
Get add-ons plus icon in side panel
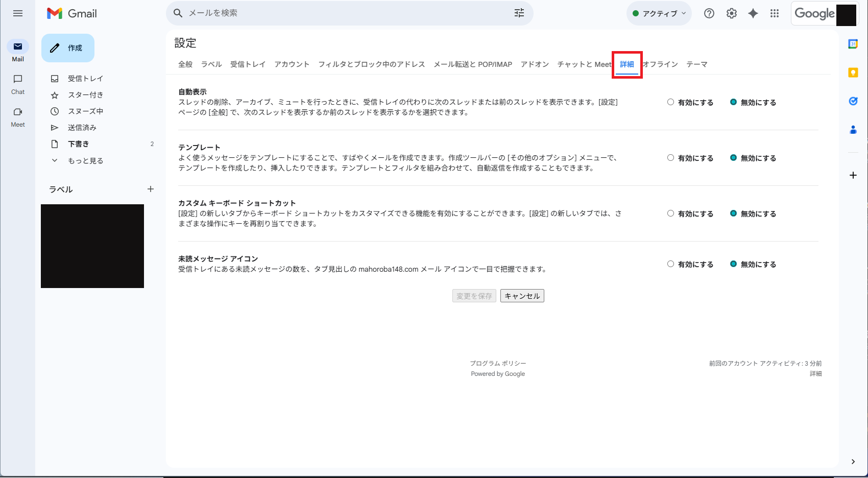pyautogui.click(x=853, y=175)
